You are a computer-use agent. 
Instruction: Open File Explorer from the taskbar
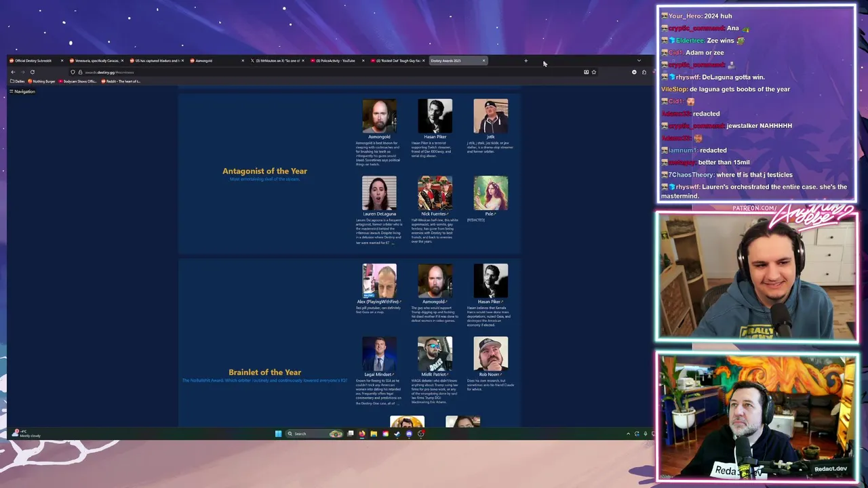(x=374, y=434)
